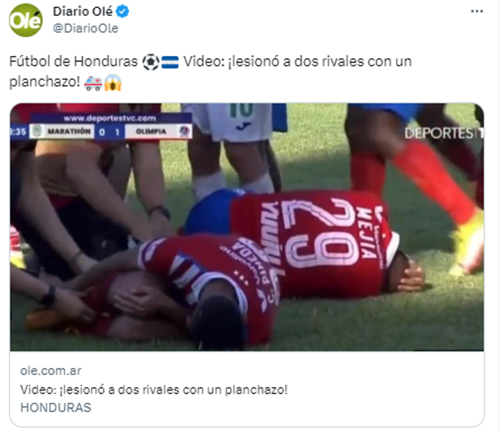Click the Marathón Olimpia scoreboard overlay
504x431 pixels.
(102, 132)
